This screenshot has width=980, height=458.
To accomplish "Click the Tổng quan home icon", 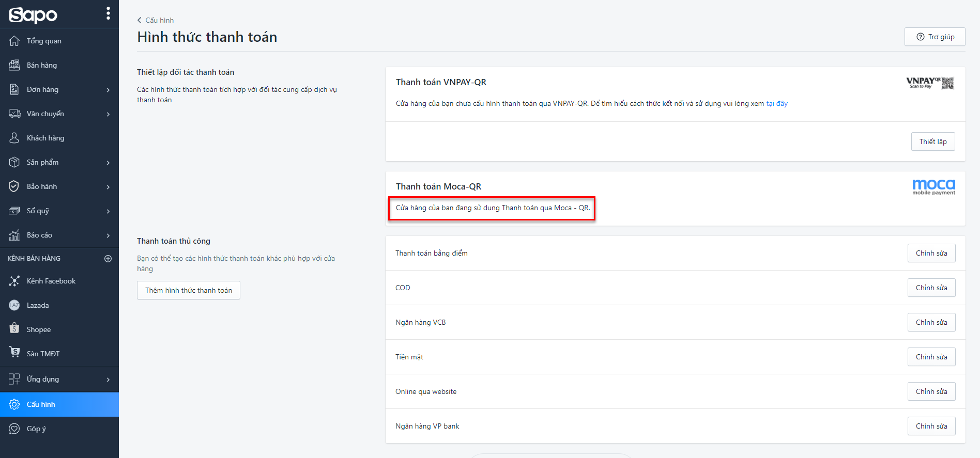I will pyautogui.click(x=14, y=41).
